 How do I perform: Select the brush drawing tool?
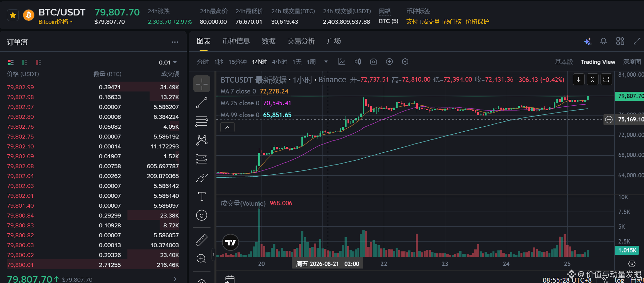pos(202,178)
